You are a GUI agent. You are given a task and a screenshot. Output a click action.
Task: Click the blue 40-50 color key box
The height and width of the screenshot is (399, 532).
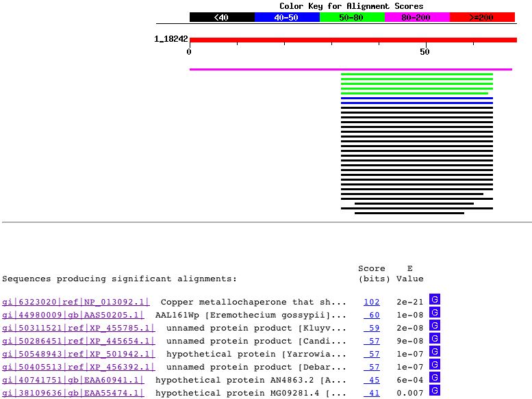pos(287,17)
